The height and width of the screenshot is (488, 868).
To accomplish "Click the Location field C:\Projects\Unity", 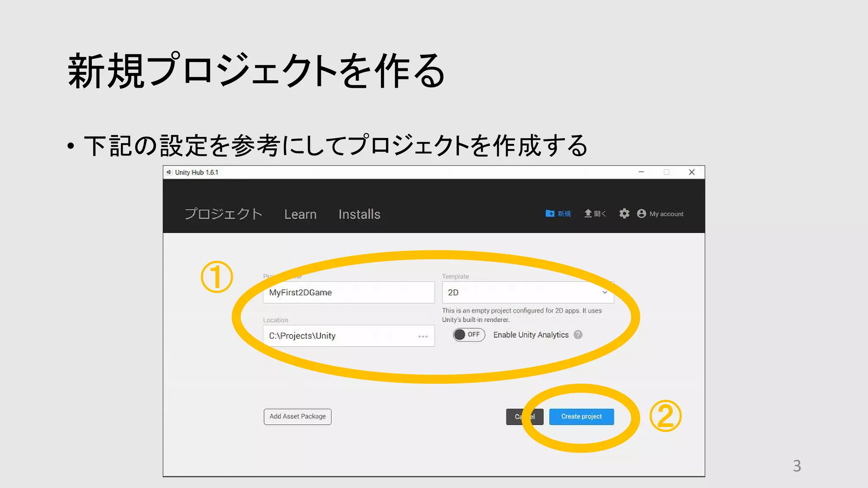I will pyautogui.click(x=349, y=336).
